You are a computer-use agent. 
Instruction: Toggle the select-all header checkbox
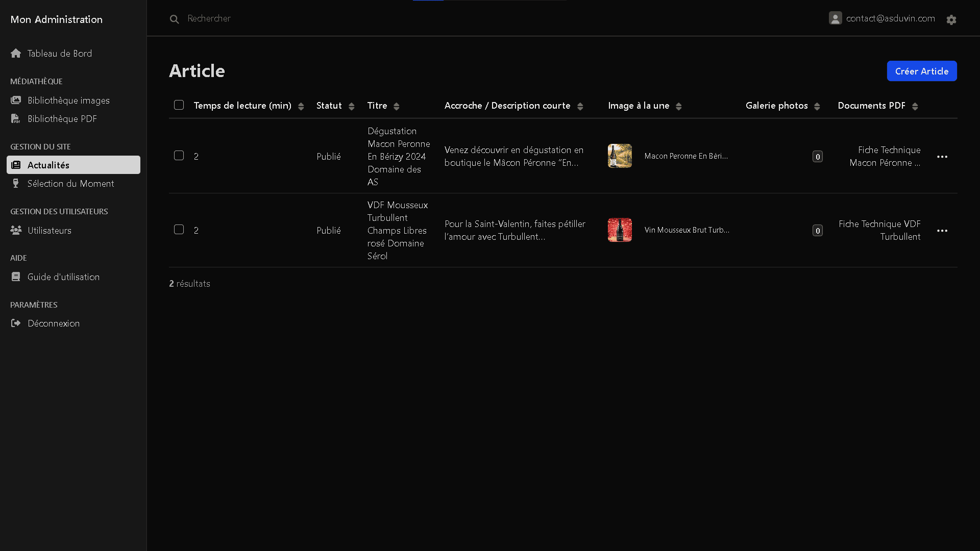pos(179,105)
